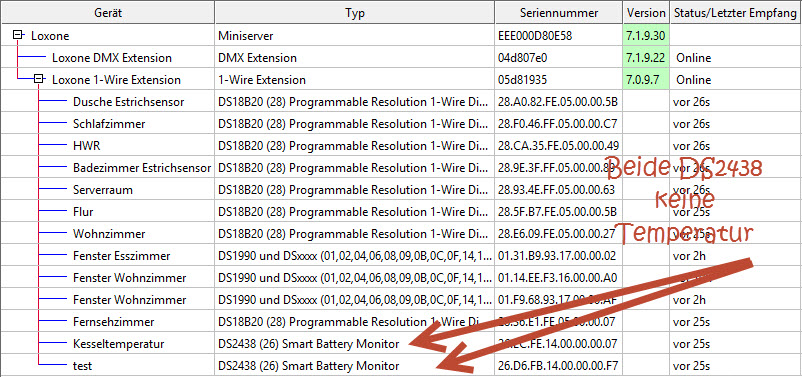
Task: Click 'vor 26s' status of HWR row
Action: click(x=692, y=146)
